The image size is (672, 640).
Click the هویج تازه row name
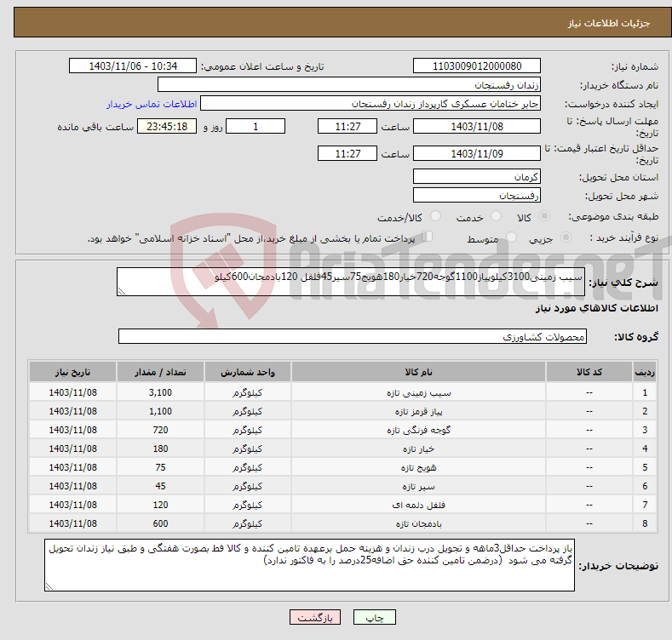coord(418,467)
